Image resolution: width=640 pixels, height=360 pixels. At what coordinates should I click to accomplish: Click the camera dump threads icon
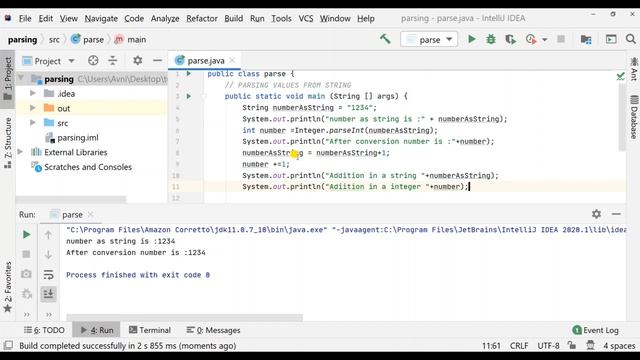point(27,274)
